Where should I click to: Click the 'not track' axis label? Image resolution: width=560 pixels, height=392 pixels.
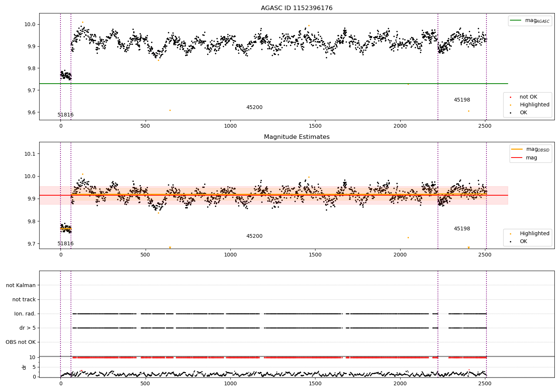click(x=24, y=300)
